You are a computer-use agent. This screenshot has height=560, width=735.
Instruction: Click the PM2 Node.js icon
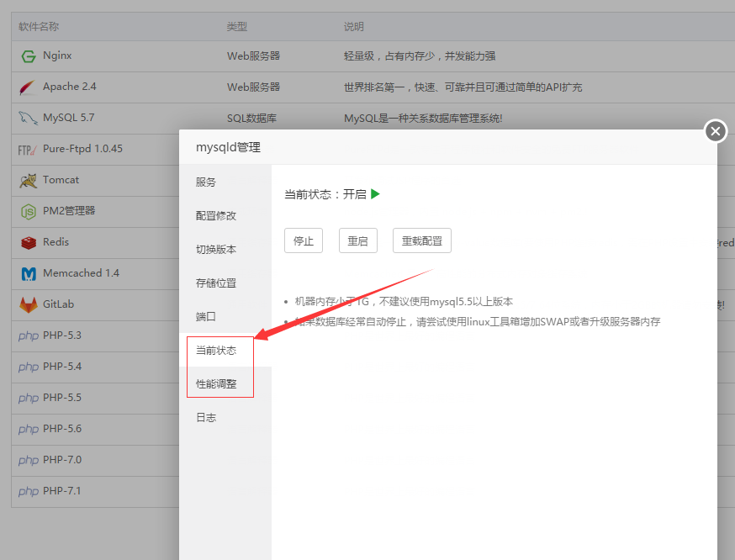pyautogui.click(x=28, y=212)
